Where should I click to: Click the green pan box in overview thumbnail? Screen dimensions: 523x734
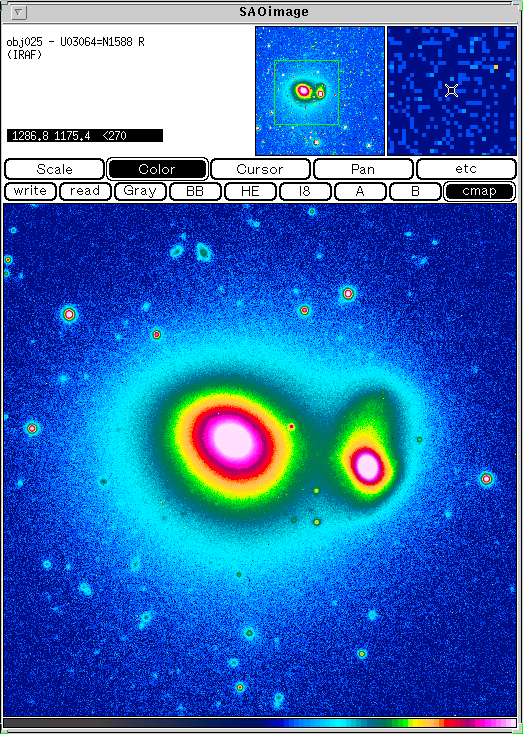306,92
